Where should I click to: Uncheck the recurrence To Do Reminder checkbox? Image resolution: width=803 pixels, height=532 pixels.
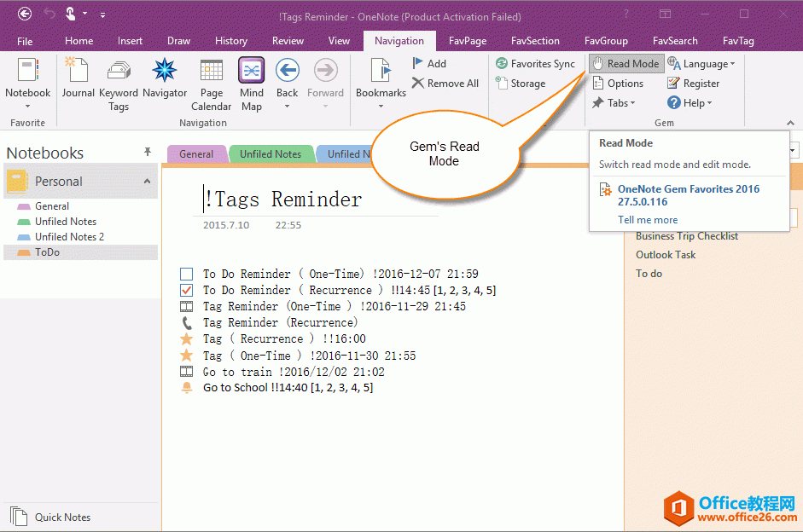click(186, 290)
